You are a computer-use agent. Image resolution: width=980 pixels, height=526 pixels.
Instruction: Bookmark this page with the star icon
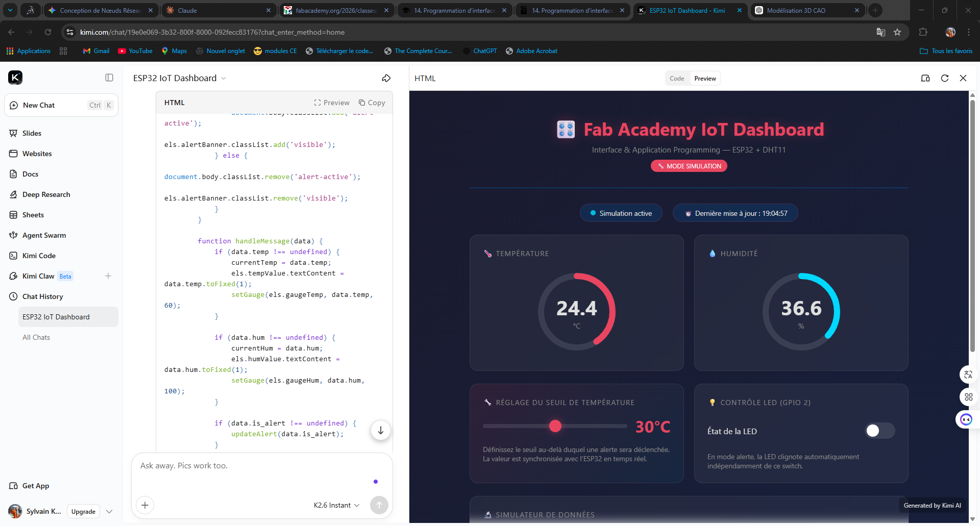(x=897, y=32)
